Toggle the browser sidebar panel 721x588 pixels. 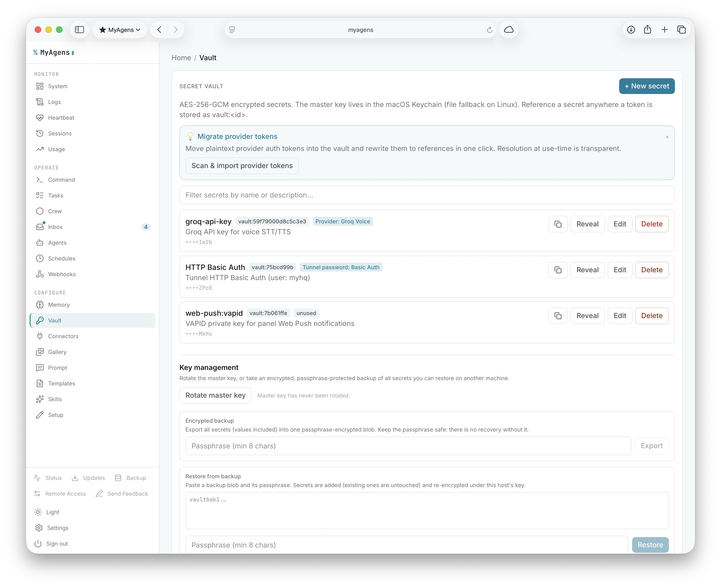[x=80, y=30]
